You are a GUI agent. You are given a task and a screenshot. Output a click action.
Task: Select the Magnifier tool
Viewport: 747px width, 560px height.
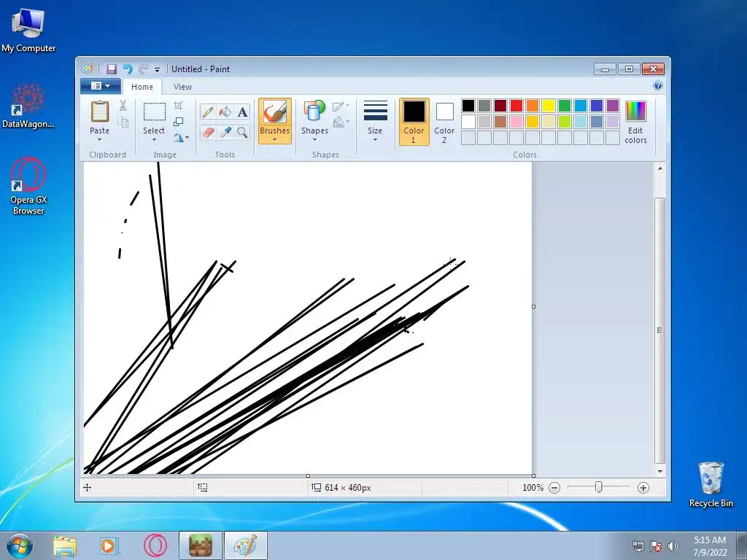[242, 132]
